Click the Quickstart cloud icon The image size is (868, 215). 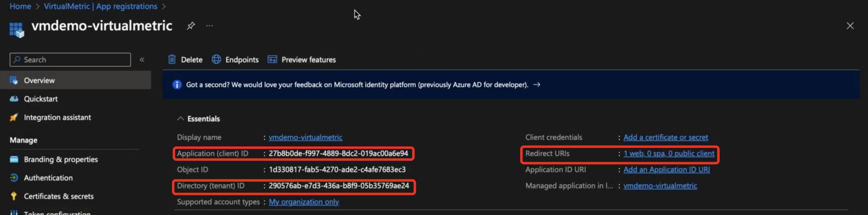click(x=14, y=99)
